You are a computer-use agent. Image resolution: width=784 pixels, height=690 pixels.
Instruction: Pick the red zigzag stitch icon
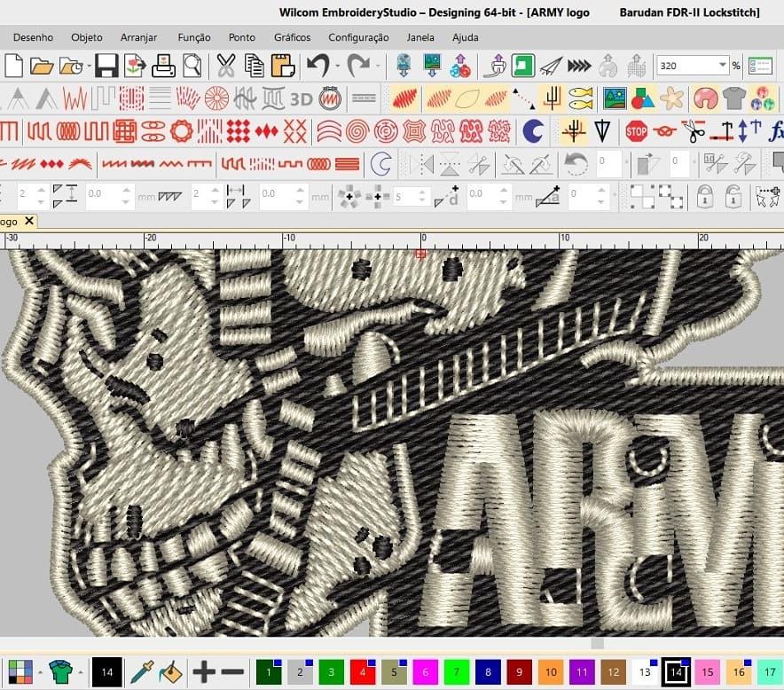click(75, 98)
